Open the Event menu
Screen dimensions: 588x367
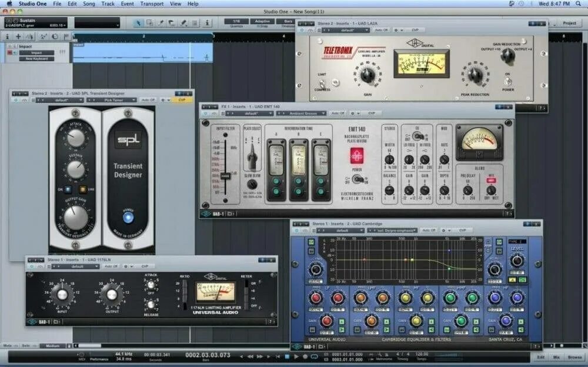click(128, 4)
